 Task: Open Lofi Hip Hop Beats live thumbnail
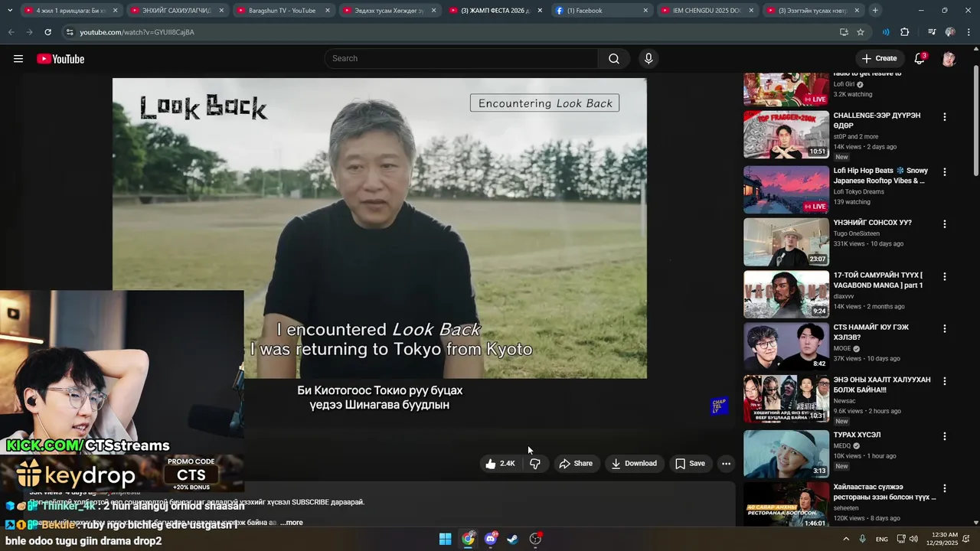click(786, 190)
